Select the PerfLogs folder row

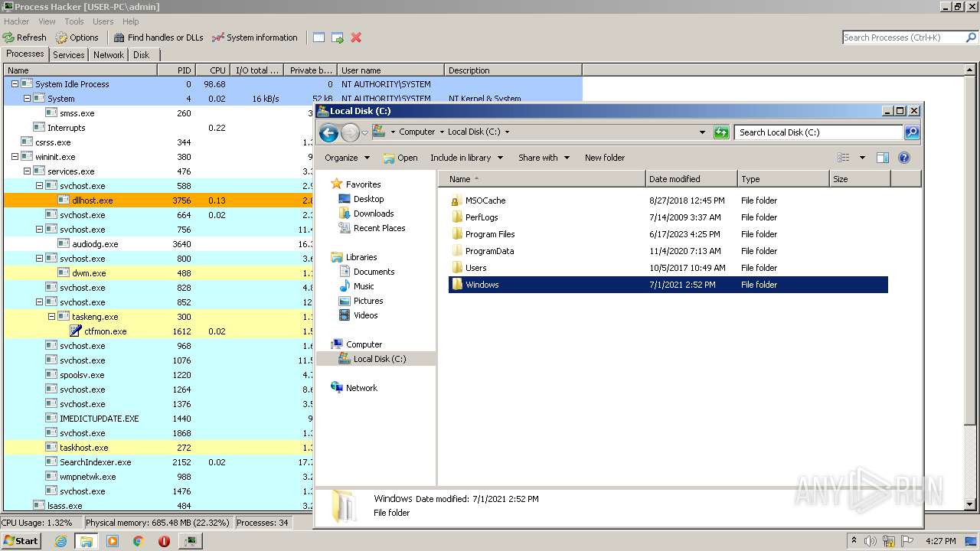668,217
